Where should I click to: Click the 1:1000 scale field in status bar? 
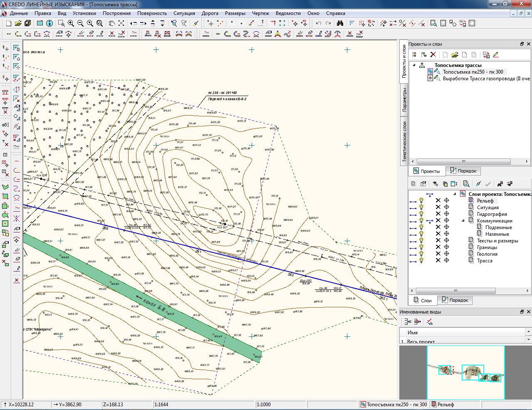coord(280,404)
